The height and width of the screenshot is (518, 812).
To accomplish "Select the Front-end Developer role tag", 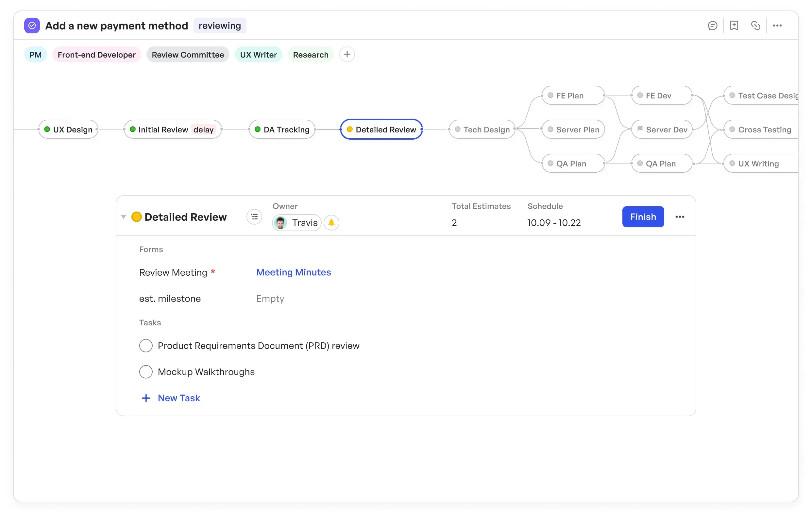I will click(x=96, y=55).
